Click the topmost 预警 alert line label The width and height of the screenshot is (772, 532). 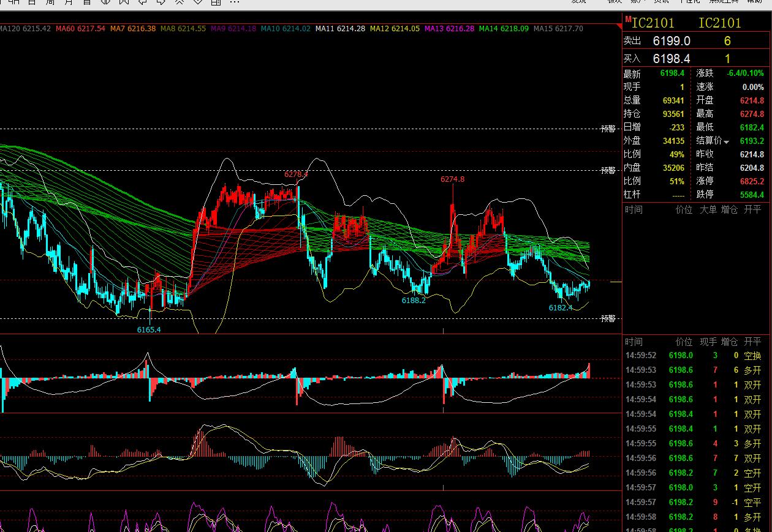click(x=608, y=129)
